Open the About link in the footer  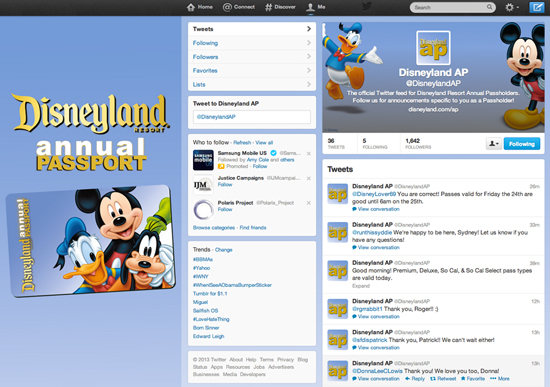pyautogui.click(x=236, y=360)
